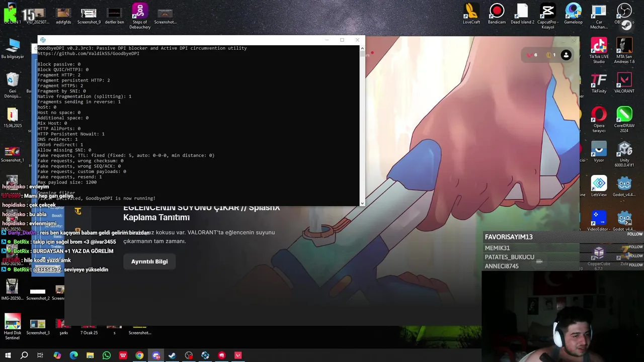Switch to Google Chrome on taskbar
This screenshot has width=644, height=362.
coord(139,355)
